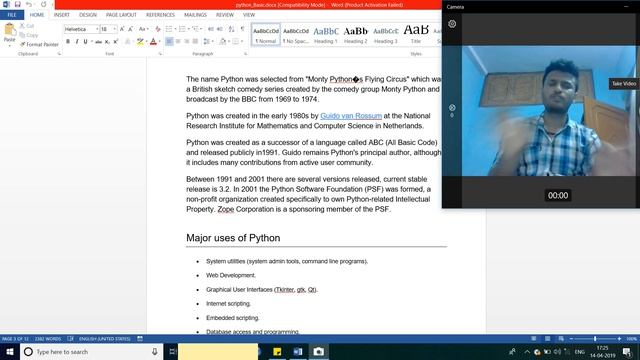Switch to Web Layout view in status bar
The height and width of the screenshot is (360, 640).
tap(561, 339)
